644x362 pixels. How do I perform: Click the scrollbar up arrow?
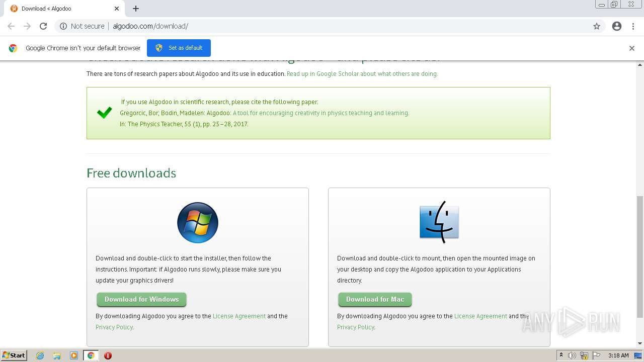[x=640, y=65]
